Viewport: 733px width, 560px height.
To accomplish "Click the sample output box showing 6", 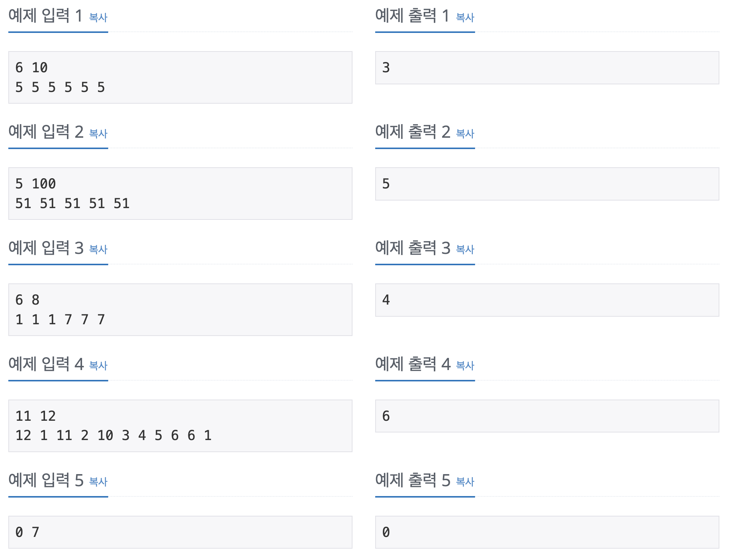I will tap(547, 416).
